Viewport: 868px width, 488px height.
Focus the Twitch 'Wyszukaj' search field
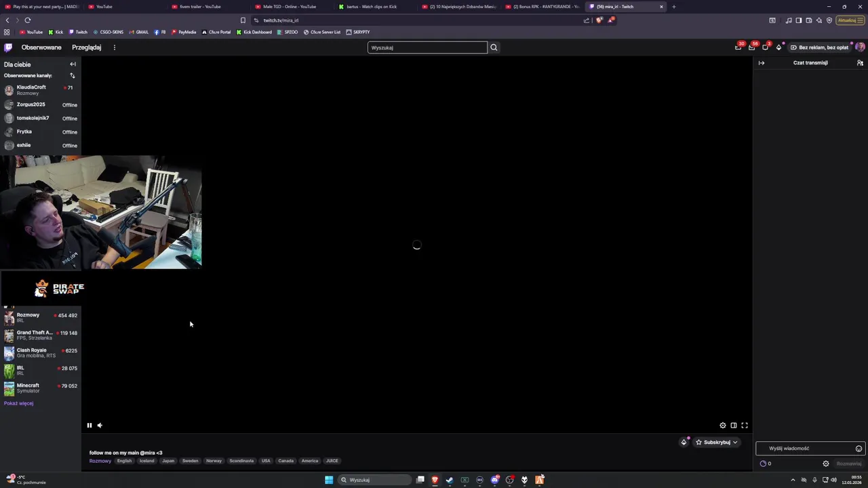tap(427, 47)
